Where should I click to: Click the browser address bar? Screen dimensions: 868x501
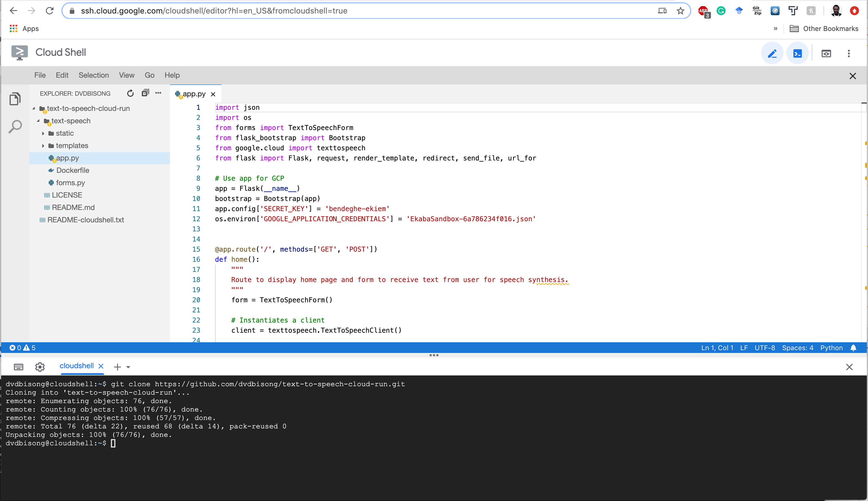click(x=344, y=11)
